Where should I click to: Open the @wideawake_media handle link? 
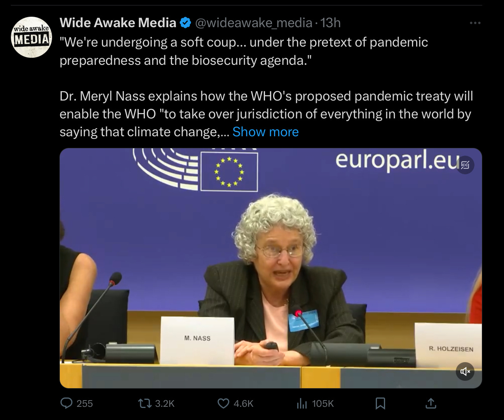pos(253,23)
